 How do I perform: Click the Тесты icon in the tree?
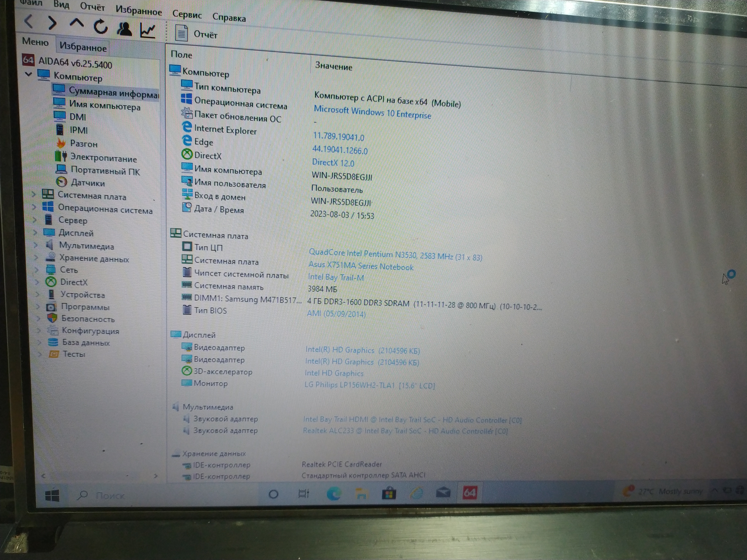click(x=54, y=354)
